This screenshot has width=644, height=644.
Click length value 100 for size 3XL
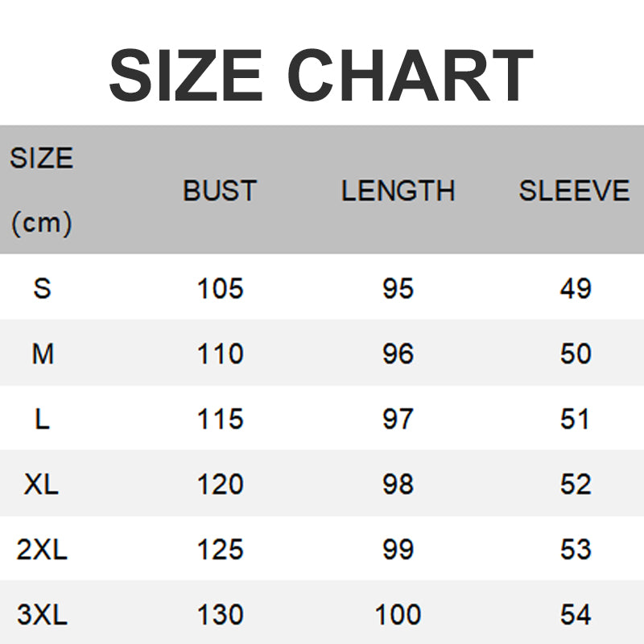(x=398, y=615)
